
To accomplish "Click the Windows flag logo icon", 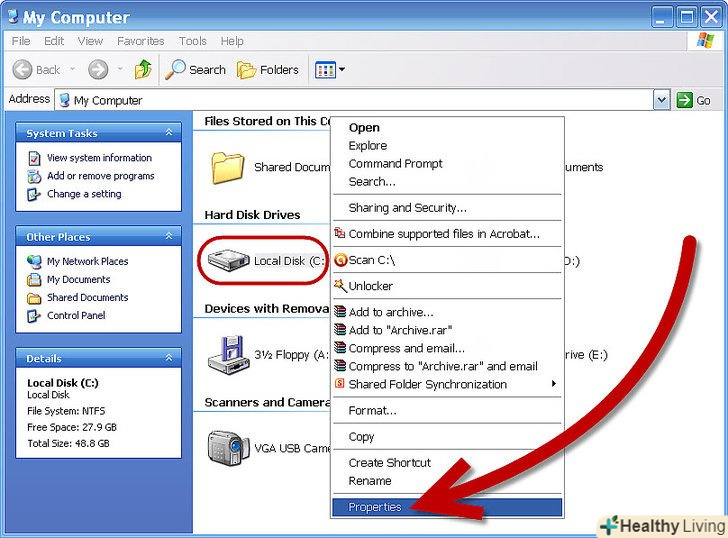I will 705,41.
